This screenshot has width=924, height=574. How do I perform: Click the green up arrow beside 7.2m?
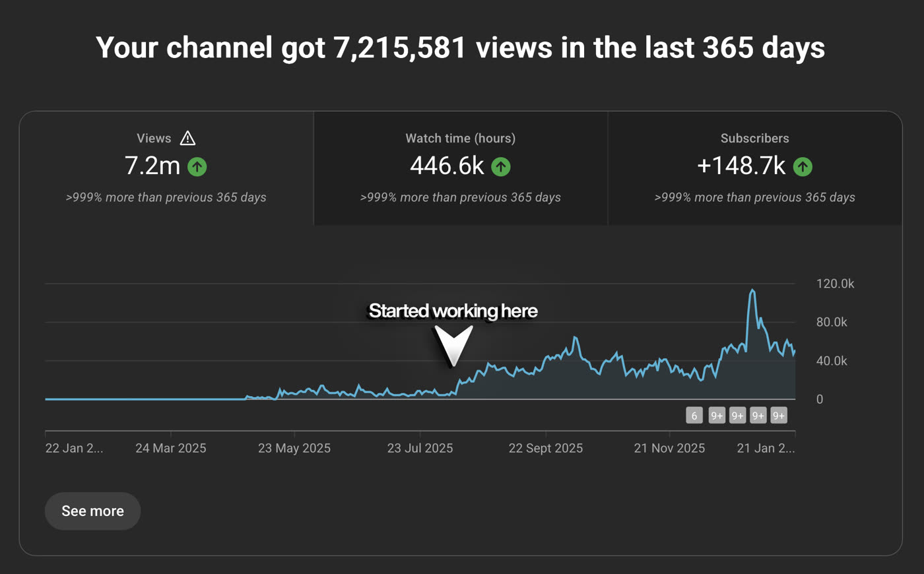(197, 167)
